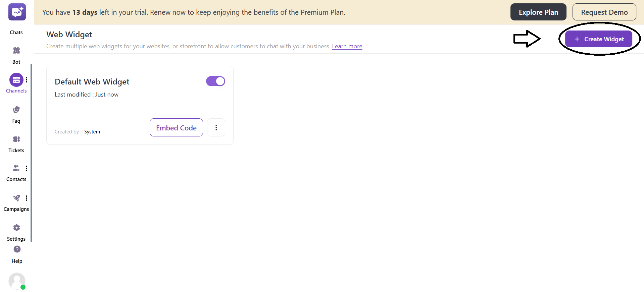Open the Learn more link

point(347,46)
